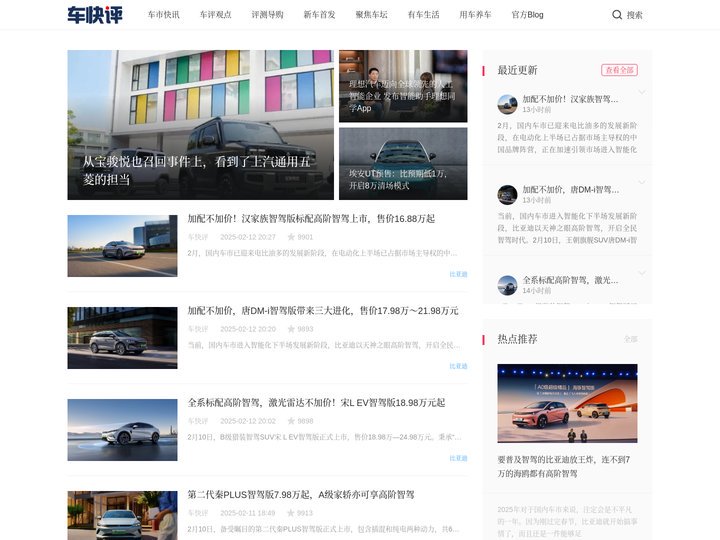Click the date 2025-02-12 20:27

pyautogui.click(x=248, y=237)
